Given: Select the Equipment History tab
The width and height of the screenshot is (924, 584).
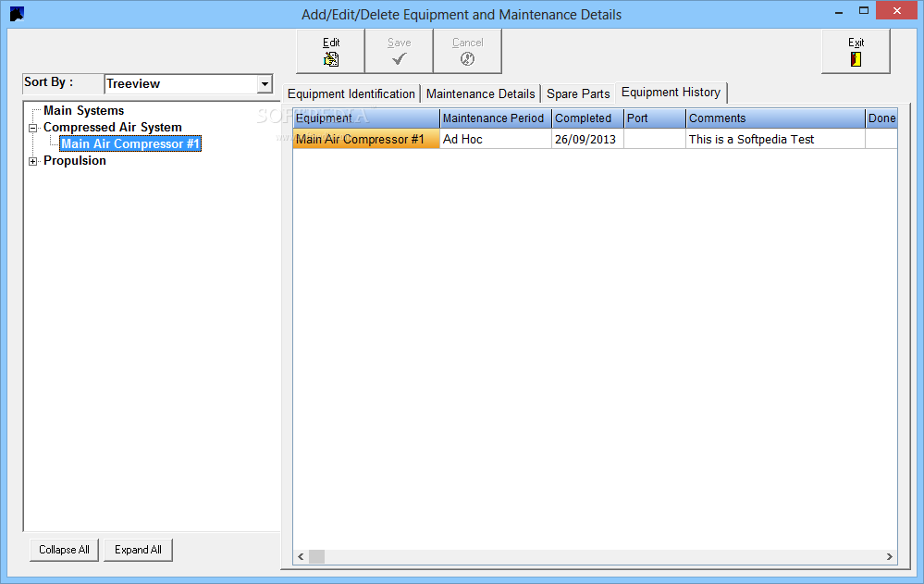Looking at the screenshot, I should pos(671,93).
